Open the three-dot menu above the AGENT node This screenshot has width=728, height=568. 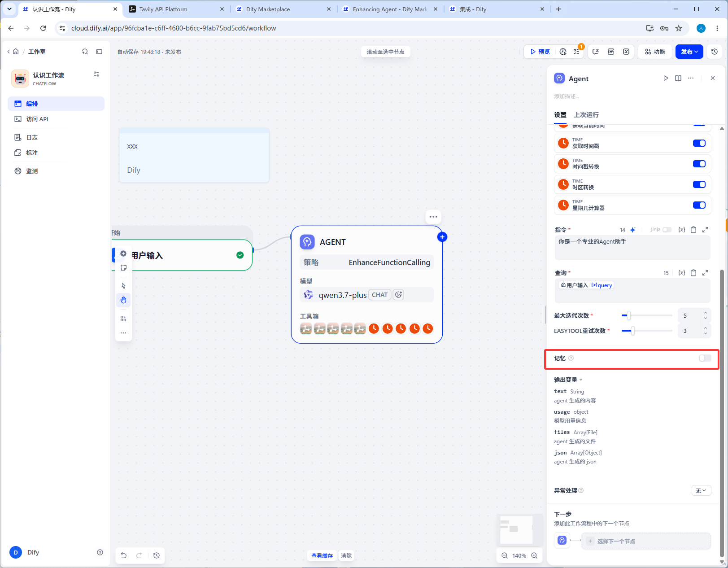433,217
